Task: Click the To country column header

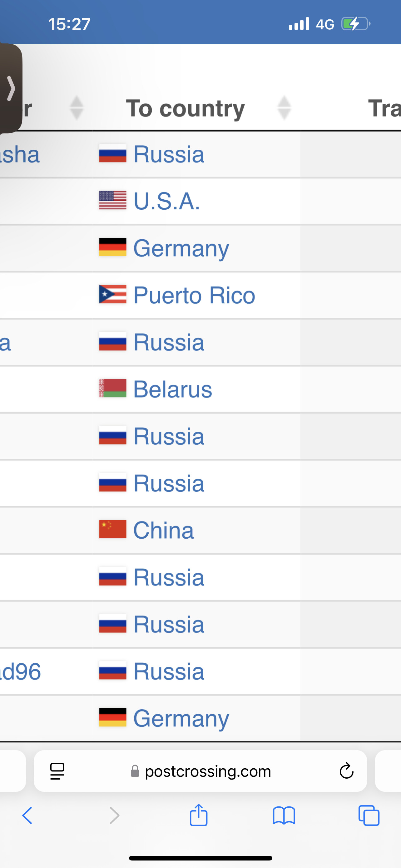Action: (186, 108)
